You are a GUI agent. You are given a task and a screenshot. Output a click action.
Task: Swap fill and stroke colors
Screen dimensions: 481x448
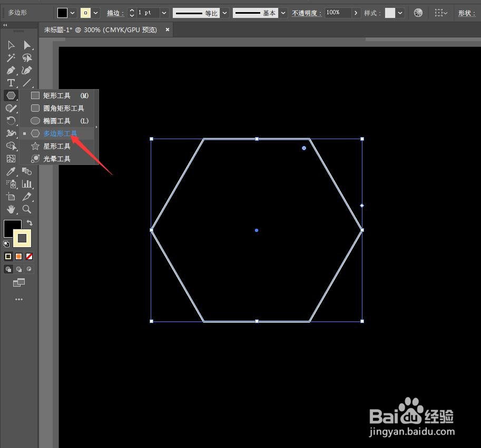30,222
